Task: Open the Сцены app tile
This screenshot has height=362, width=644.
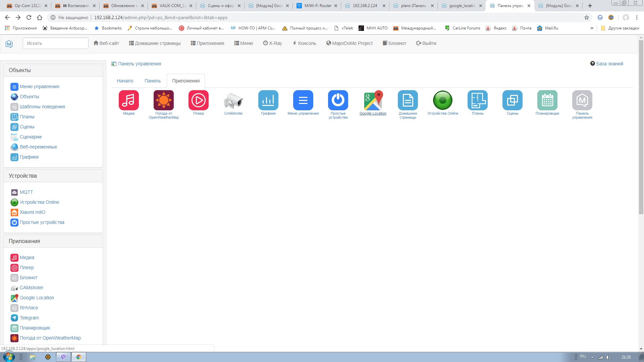Action: pyautogui.click(x=512, y=100)
